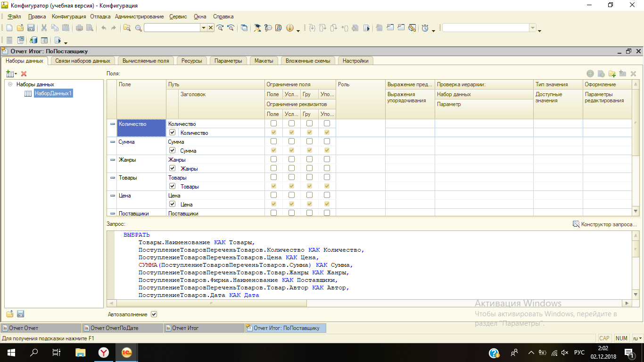
Task: Save using the floppy disk icon
Action: (31, 28)
